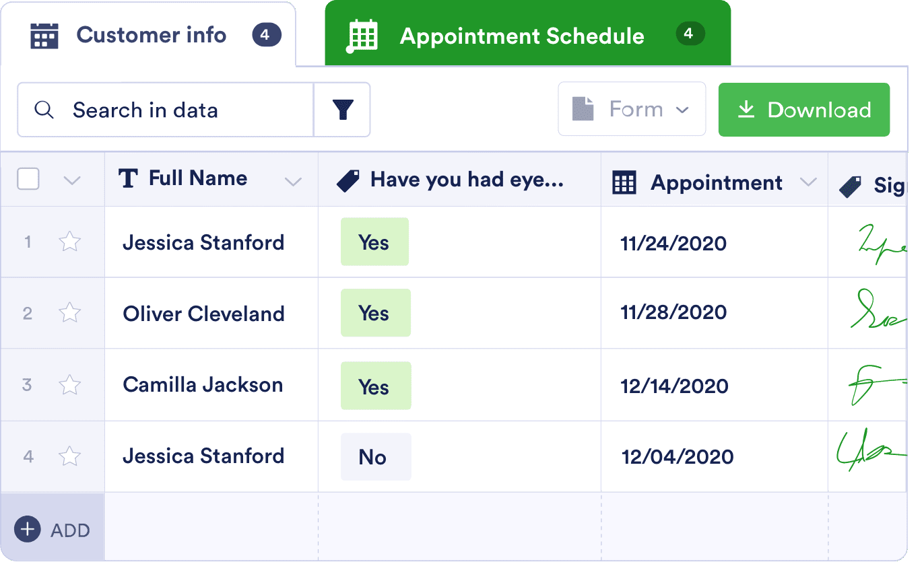Toggle the select-all rows checkbox
The height and width of the screenshot is (562, 924).
click(28, 179)
